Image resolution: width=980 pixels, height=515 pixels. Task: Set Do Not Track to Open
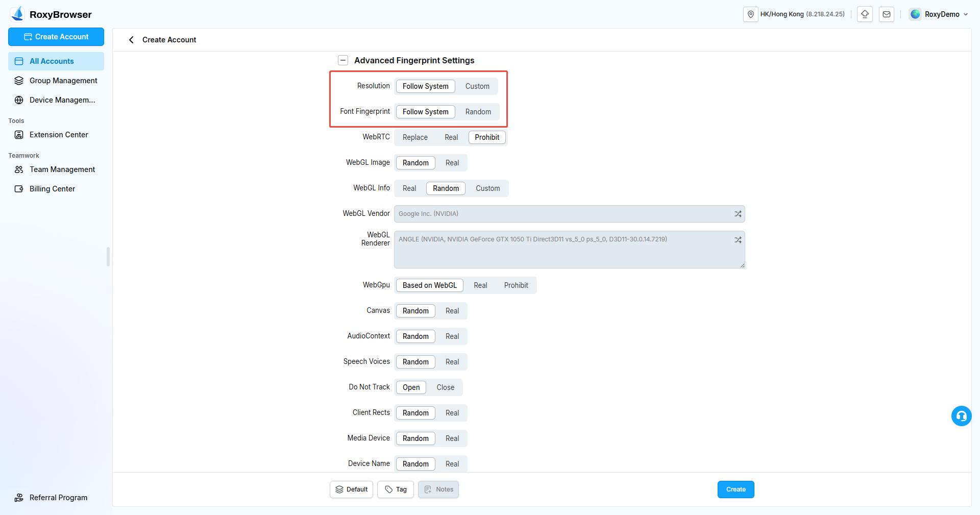[411, 387]
